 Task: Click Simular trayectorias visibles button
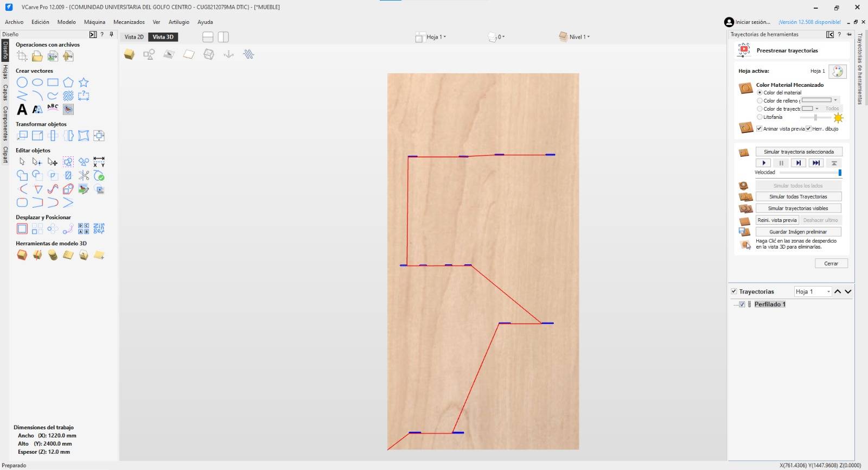799,208
